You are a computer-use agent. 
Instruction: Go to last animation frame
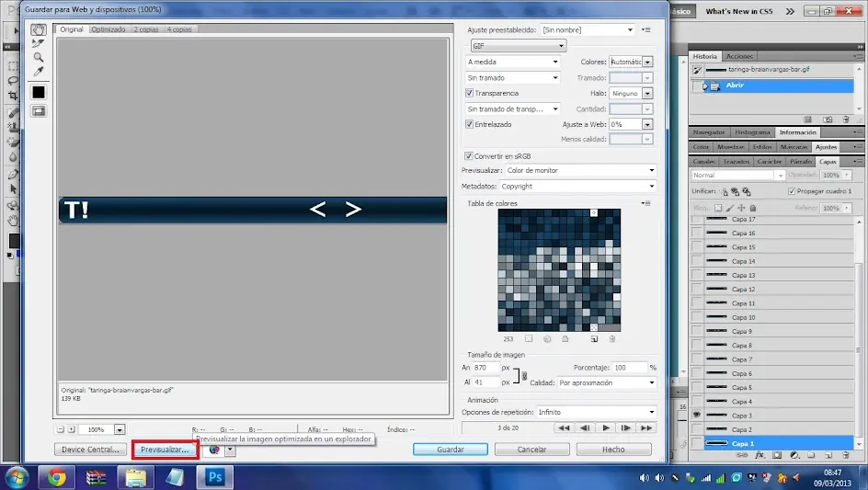click(645, 428)
